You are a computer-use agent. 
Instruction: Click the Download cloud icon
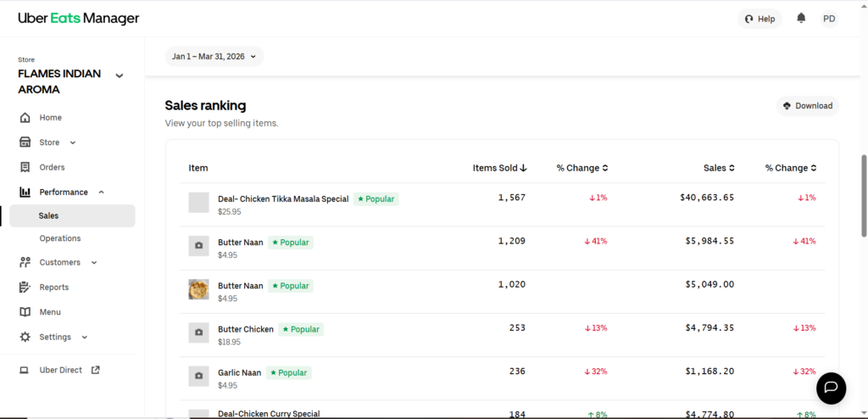(x=787, y=106)
